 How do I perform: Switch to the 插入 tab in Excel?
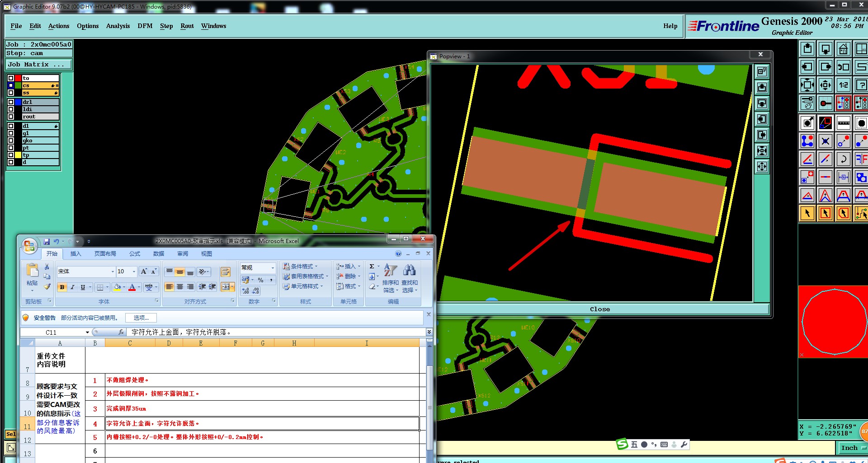[76, 253]
